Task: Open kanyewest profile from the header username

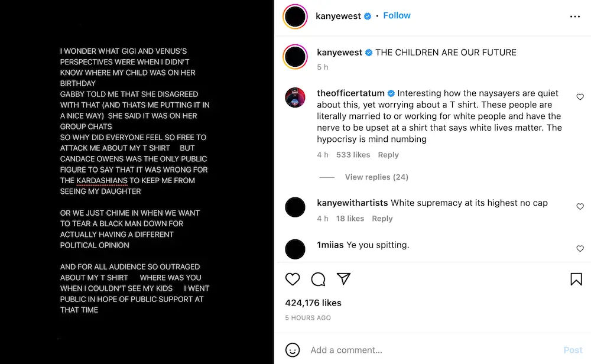Action: coord(337,16)
